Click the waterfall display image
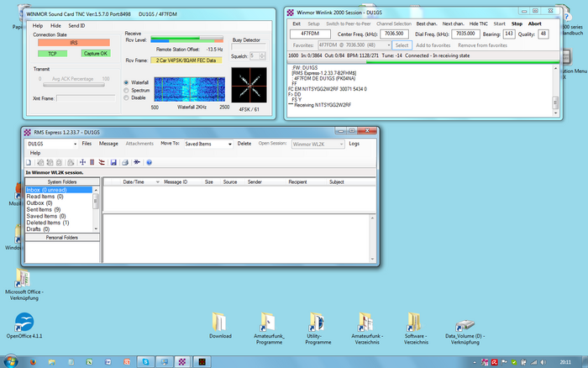 tap(189, 89)
